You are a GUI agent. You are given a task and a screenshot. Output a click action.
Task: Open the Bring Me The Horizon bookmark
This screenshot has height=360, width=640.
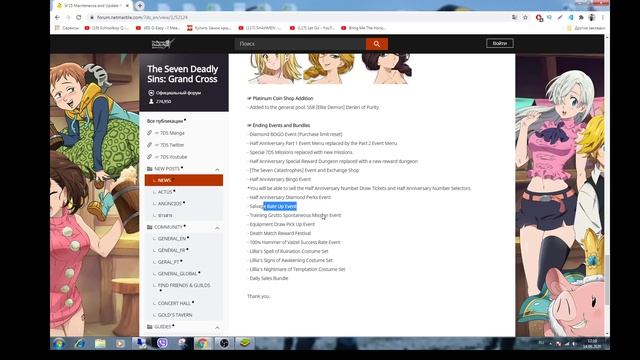tap(363, 28)
